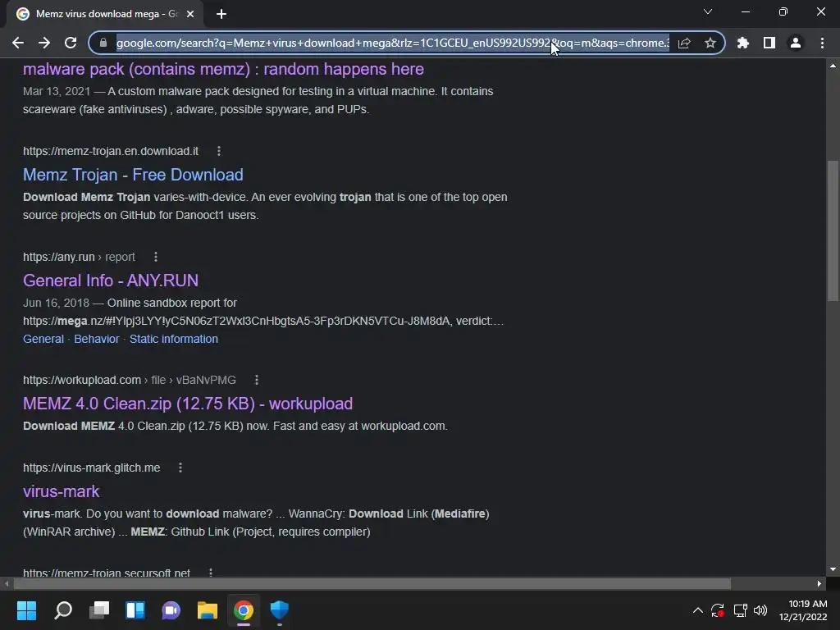Bookmark this page with the star icon
840x630 pixels.
[x=710, y=43]
